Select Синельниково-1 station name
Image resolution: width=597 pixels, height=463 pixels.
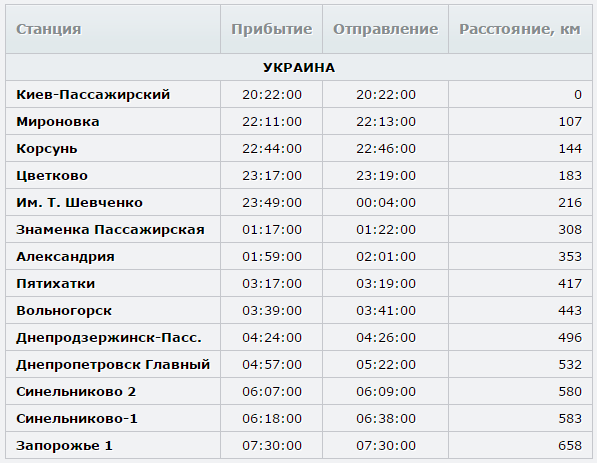[x=77, y=419]
